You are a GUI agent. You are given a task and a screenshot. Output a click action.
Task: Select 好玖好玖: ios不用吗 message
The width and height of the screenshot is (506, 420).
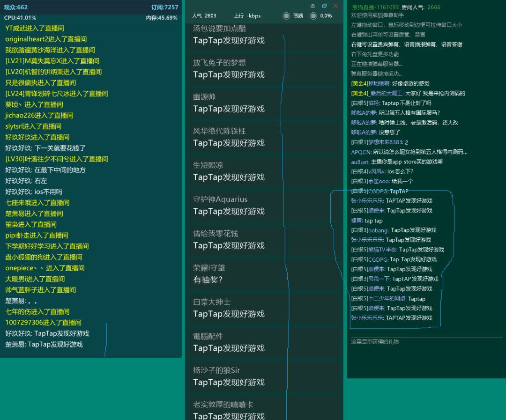tap(34, 192)
